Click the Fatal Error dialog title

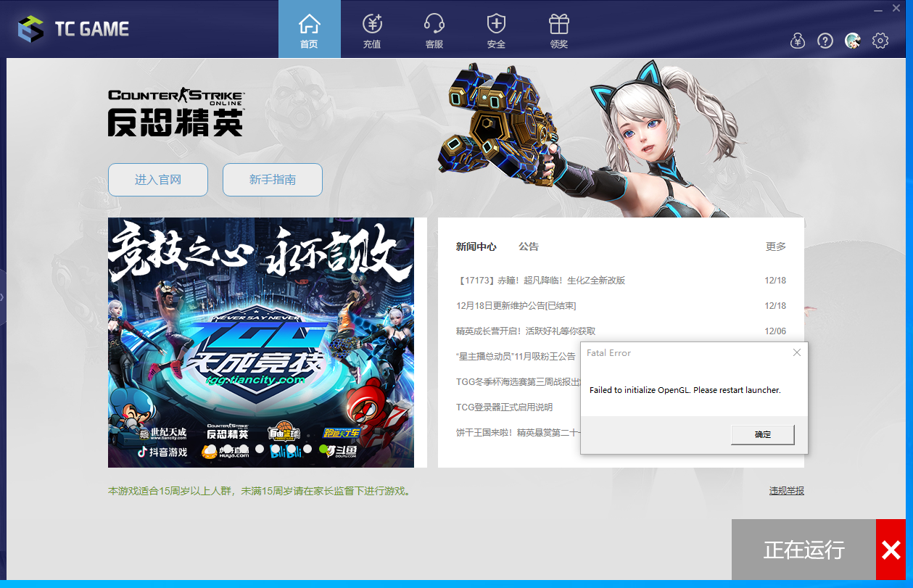tap(609, 353)
